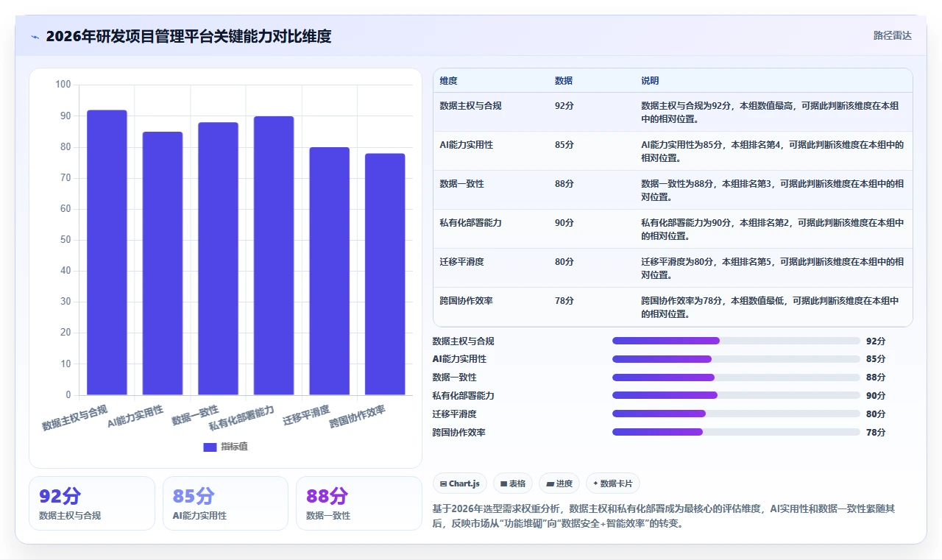Click the x-axis label 私有化部署能力
Image resolution: width=942 pixels, height=560 pixels.
[241, 417]
